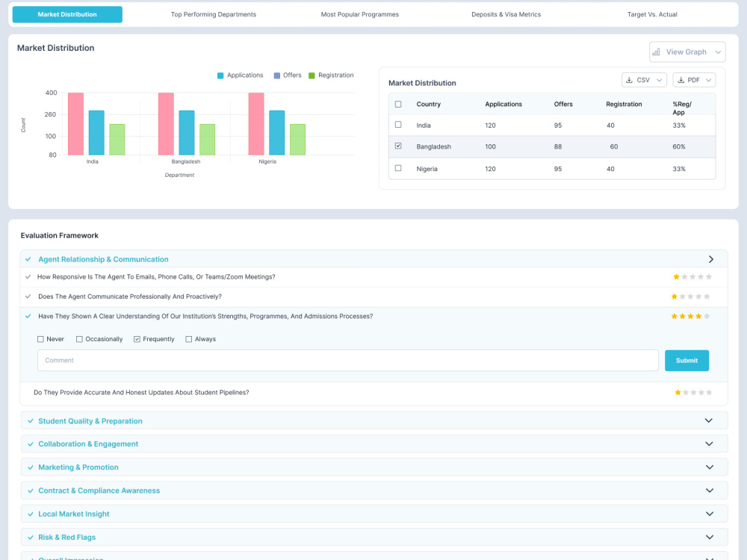747x560 pixels.
Task: Click the blue Bangladesh bar in chart
Action: [187, 133]
